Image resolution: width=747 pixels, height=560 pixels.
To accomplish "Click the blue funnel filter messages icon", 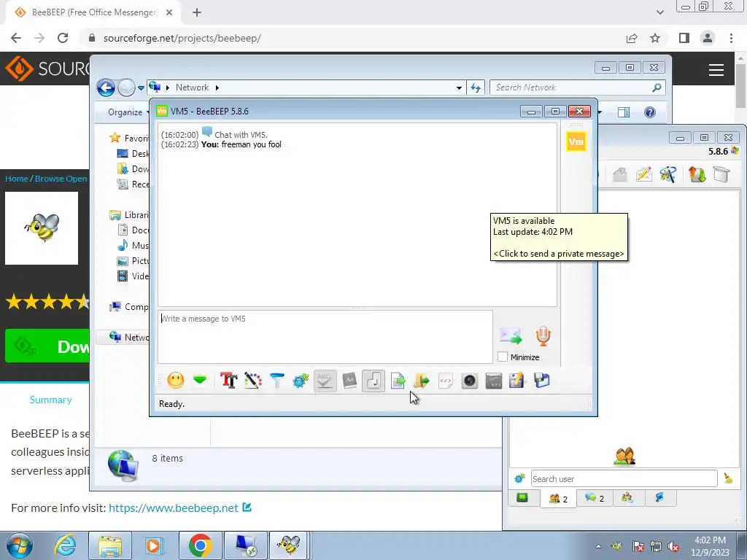I will [x=276, y=381].
